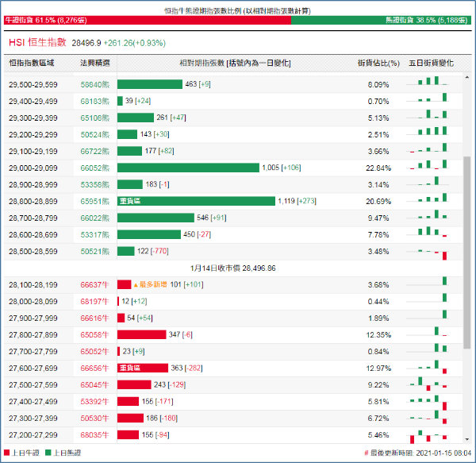Open the 65045 bull certificate link
This screenshot has height=463, width=476.
(x=94, y=385)
